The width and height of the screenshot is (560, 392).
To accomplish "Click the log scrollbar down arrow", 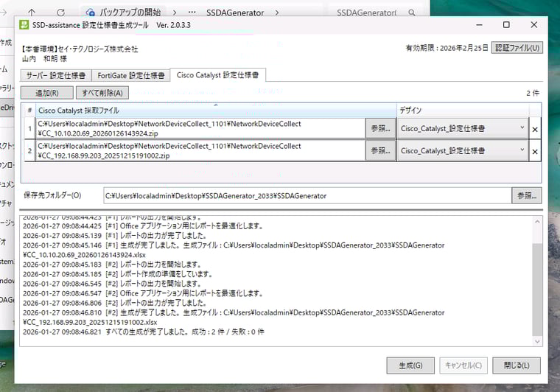I will [537, 342].
